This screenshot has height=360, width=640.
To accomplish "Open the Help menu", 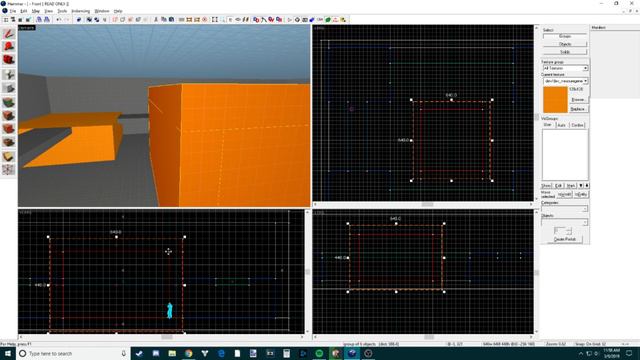I will [x=118, y=11].
